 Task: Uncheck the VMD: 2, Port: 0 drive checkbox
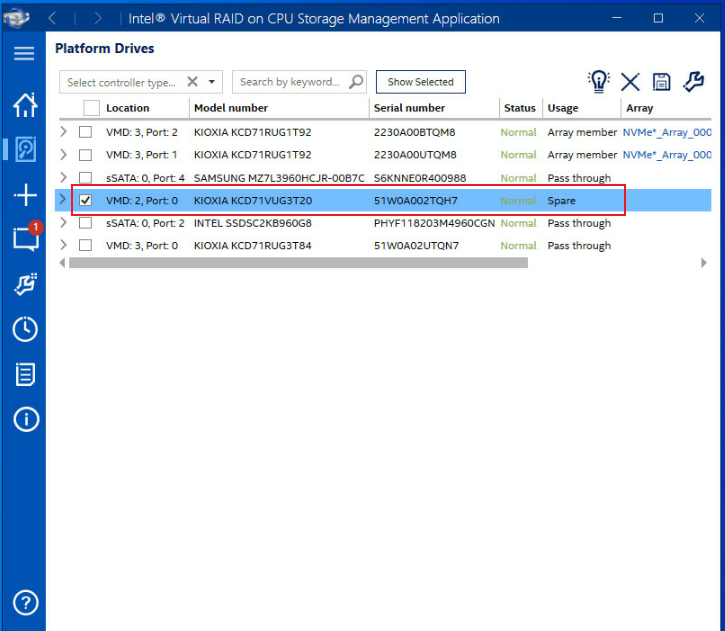click(85, 200)
